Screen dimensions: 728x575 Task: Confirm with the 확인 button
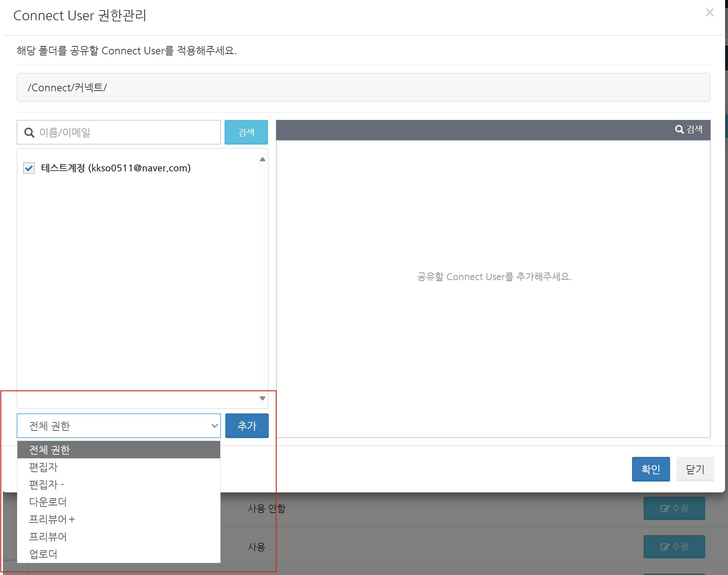point(650,469)
